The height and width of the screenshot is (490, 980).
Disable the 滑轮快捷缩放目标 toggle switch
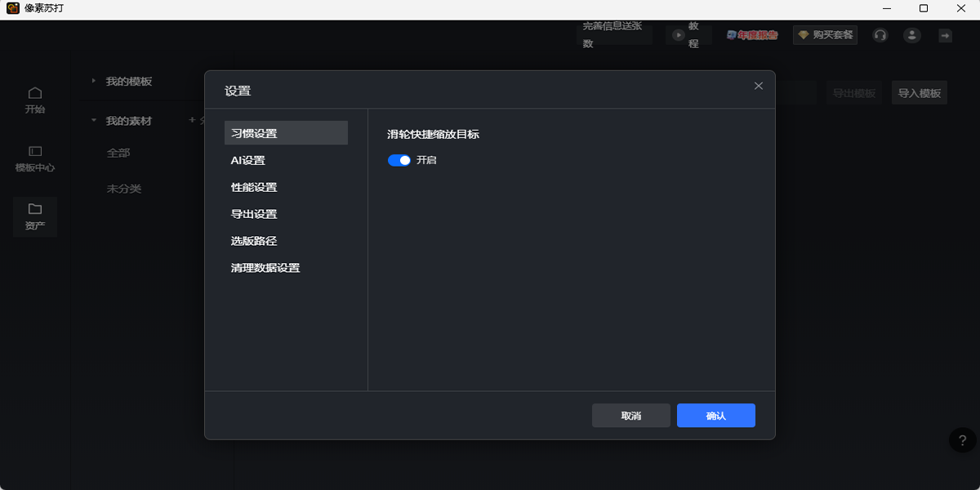pyautogui.click(x=399, y=160)
